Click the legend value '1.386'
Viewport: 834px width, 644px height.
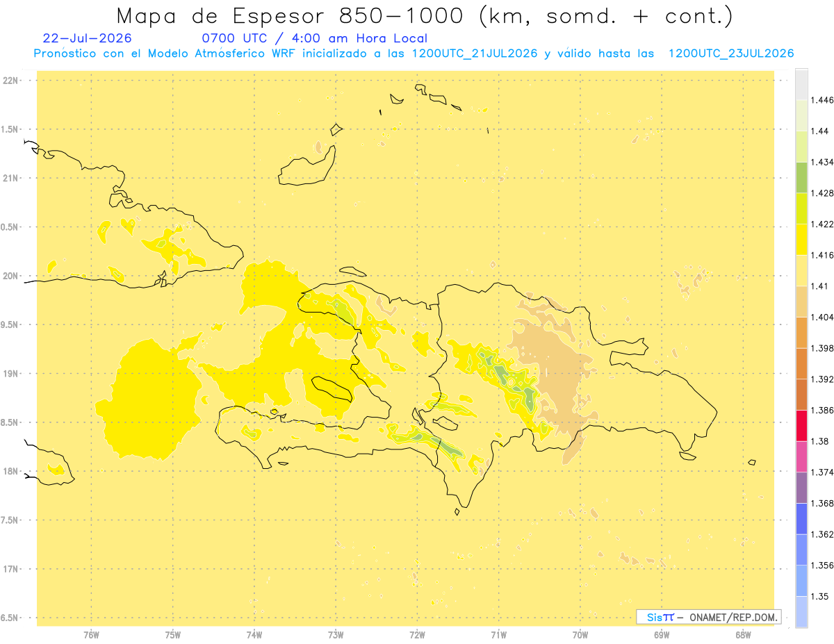coord(822,410)
